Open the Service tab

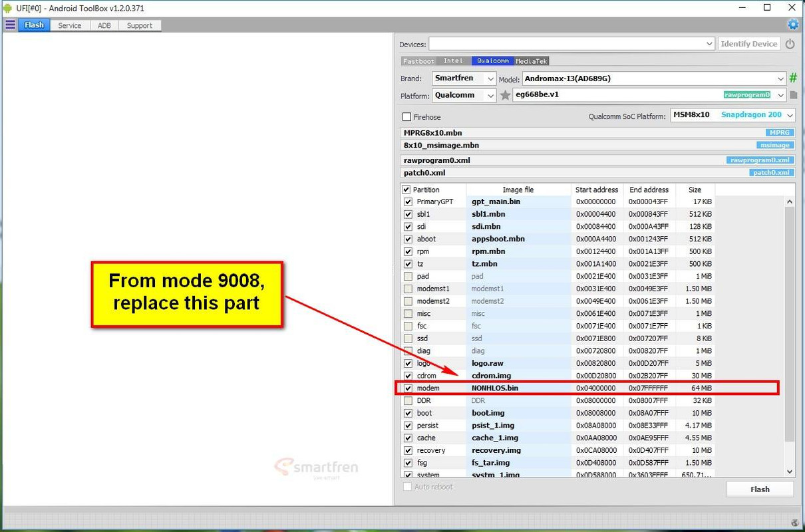(69, 25)
